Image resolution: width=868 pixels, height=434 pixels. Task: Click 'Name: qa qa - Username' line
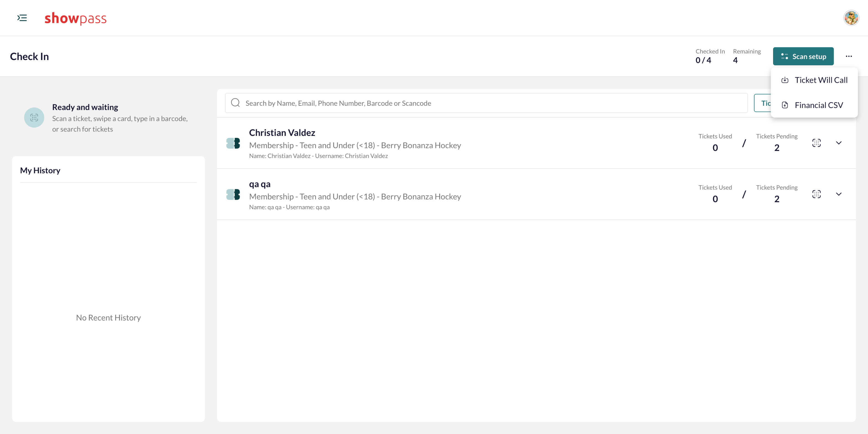289,207
